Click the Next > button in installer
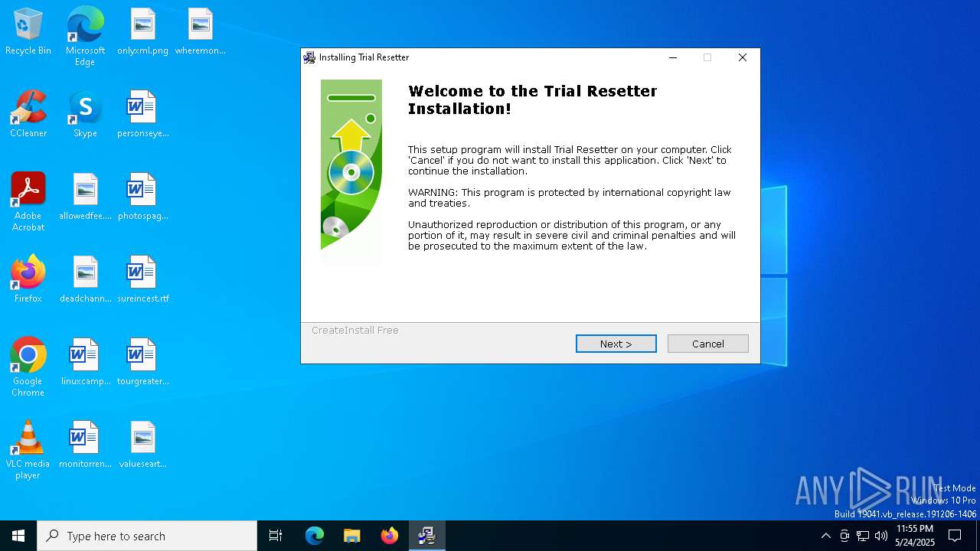 (x=616, y=344)
